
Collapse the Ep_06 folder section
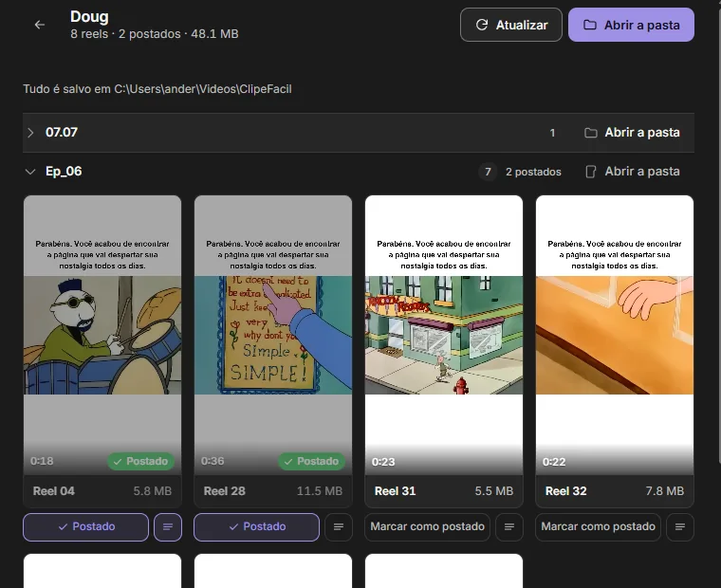coord(30,172)
